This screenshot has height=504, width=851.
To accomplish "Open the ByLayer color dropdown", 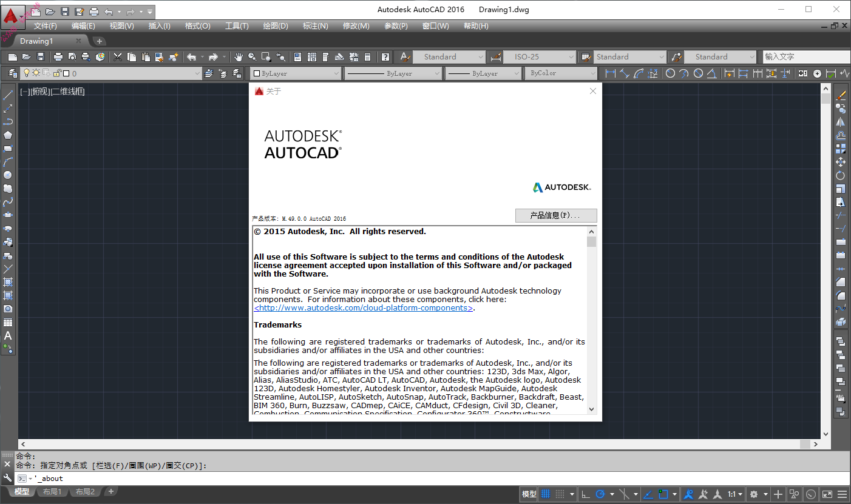I will (297, 73).
